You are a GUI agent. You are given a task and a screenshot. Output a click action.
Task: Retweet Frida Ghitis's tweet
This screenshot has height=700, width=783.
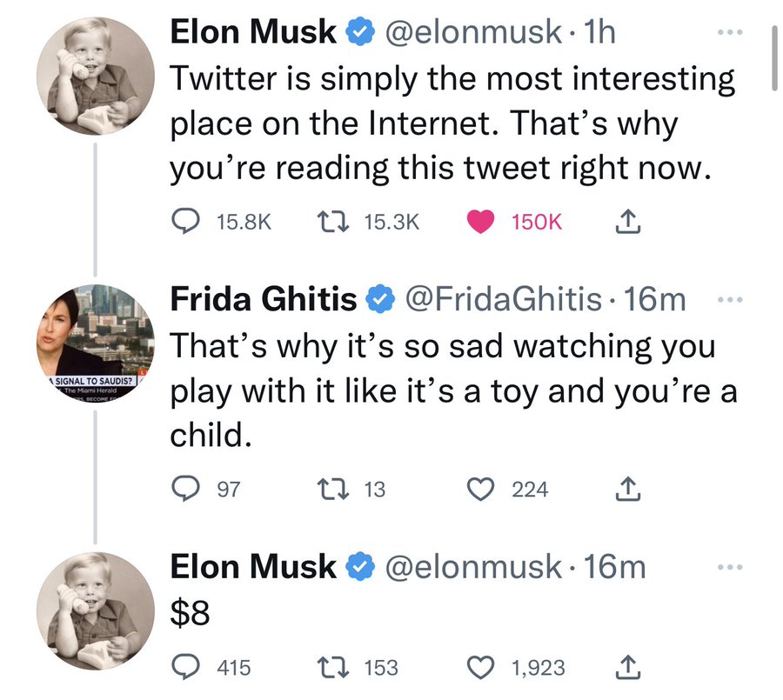click(x=333, y=489)
